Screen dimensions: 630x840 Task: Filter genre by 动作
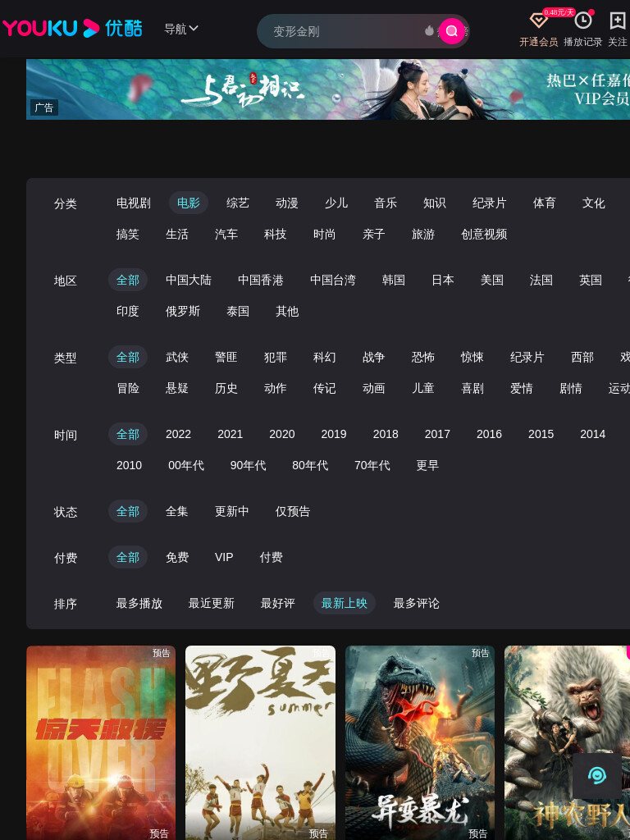point(276,388)
